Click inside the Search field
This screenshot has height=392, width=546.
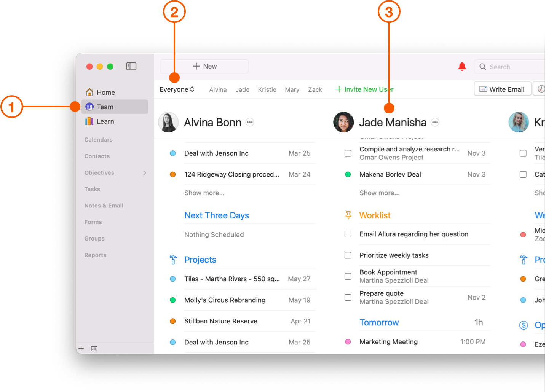[x=510, y=66]
